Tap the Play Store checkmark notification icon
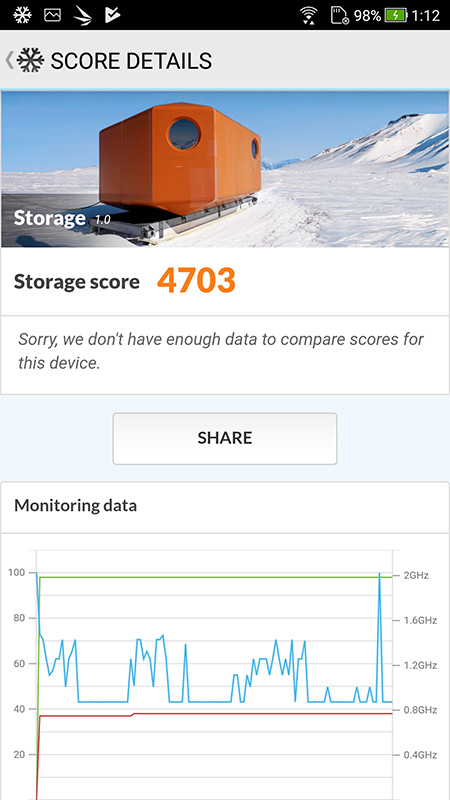The height and width of the screenshot is (800, 450). (112, 15)
